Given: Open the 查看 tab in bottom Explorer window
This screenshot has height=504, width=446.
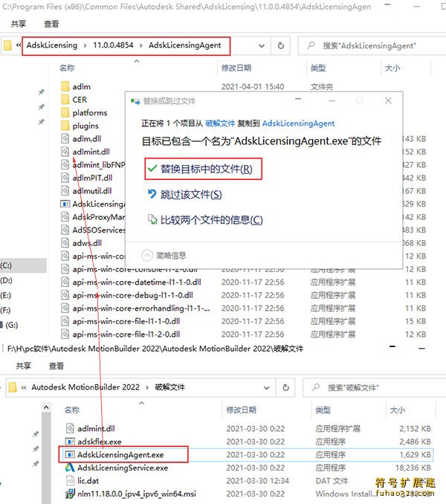Looking at the screenshot, I should [x=56, y=366].
